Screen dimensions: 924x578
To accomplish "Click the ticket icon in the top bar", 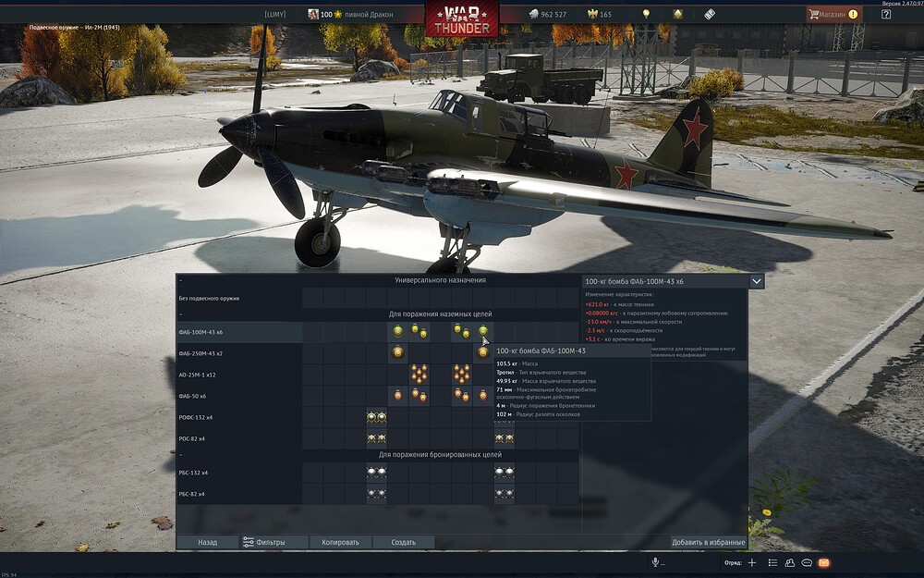I will [x=710, y=14].
